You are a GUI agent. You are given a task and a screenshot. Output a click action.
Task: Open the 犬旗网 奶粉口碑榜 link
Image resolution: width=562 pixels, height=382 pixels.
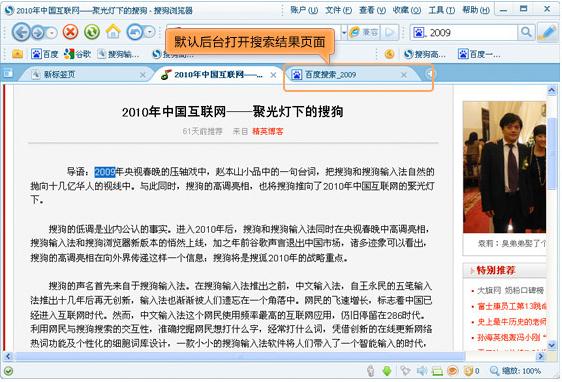510,290
